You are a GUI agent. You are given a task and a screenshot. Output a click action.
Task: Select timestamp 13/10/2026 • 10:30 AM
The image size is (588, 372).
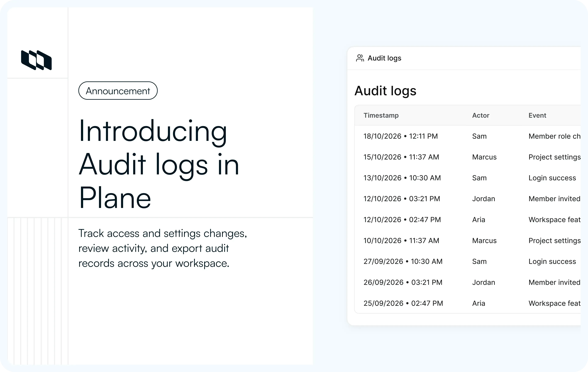click(402, 178)
